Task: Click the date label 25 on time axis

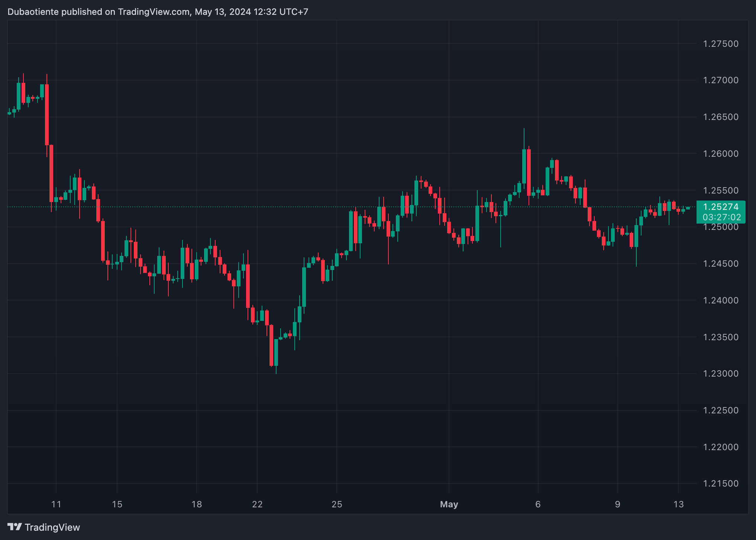Action: [337, 504]
